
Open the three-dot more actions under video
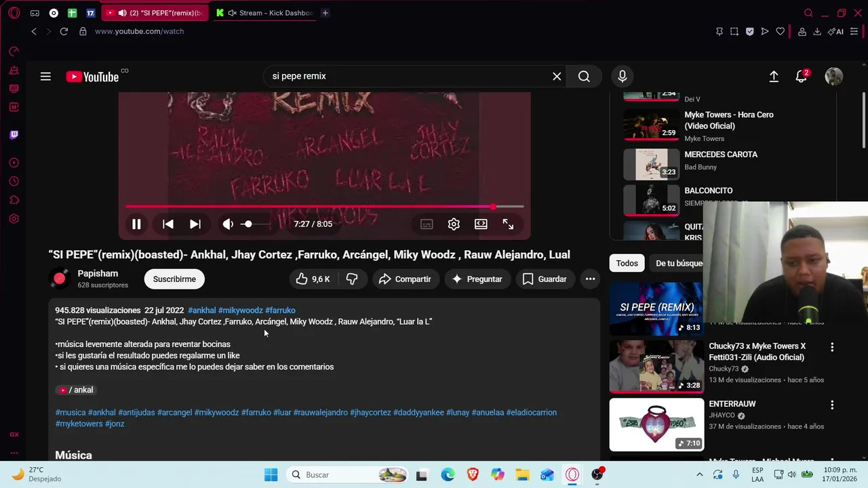[x=590, y=279]
